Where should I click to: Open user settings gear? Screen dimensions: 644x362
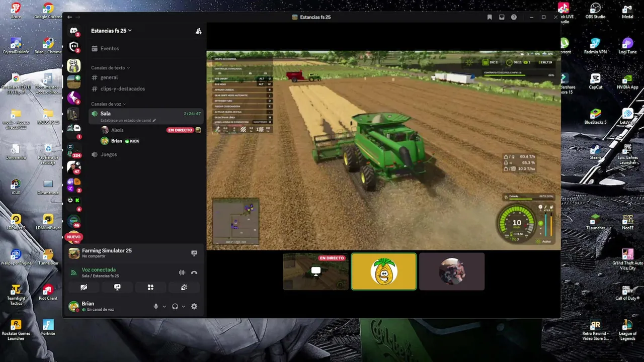194,306
